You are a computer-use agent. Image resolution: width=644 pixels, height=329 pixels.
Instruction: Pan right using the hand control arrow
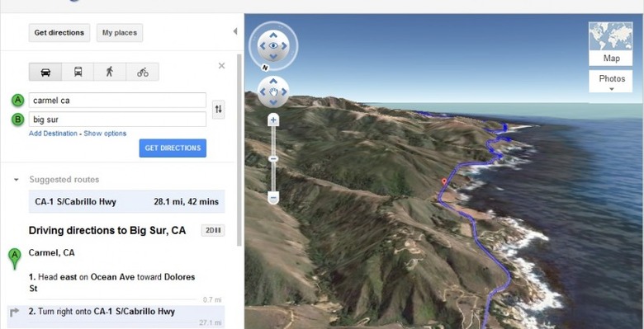284,92
